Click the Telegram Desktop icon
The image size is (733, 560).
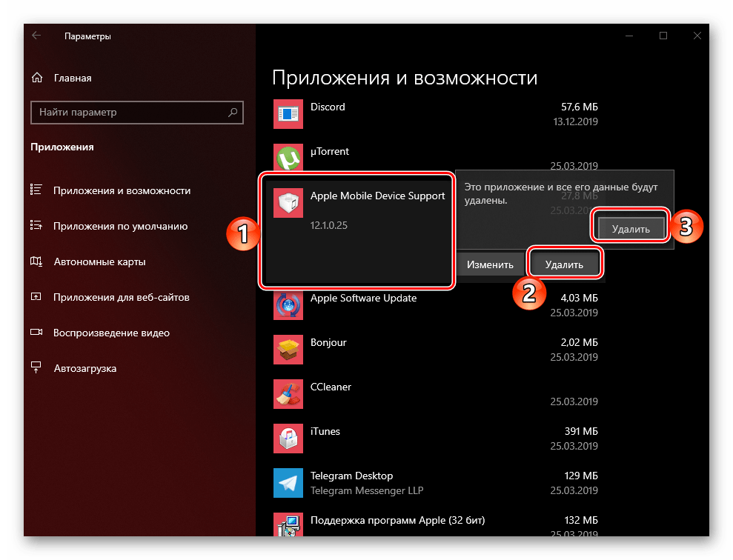click(x=287, y=483)
